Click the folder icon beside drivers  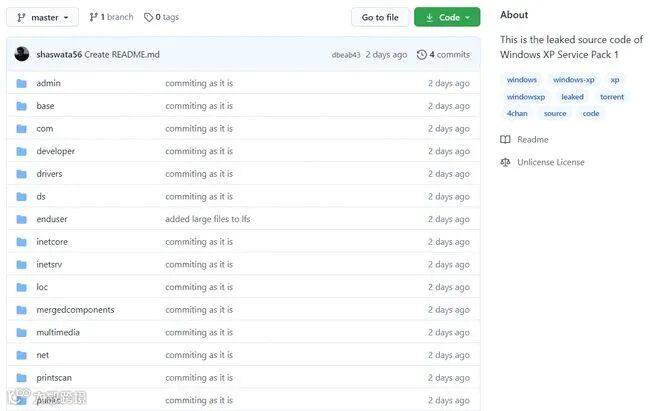pos(22,174)
